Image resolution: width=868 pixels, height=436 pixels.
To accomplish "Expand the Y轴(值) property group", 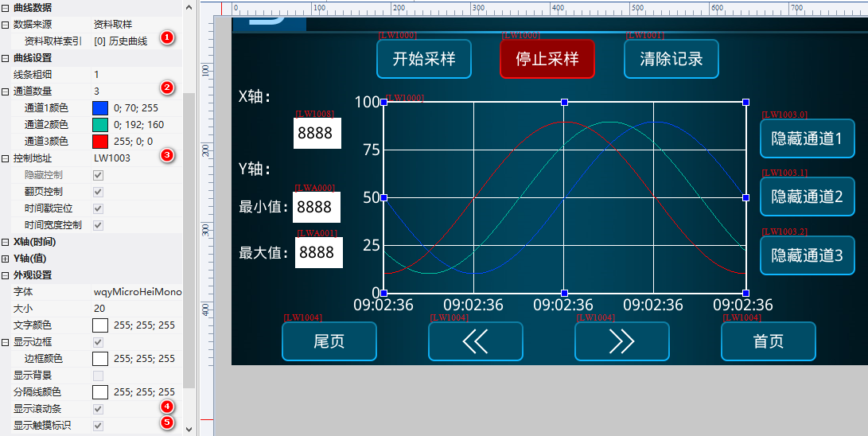I will click(x=6, y=259).
